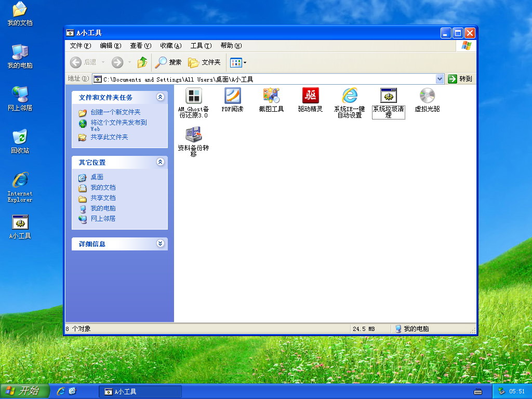The height and width of the screenshot is (399, 532).
Task: Expand the address bar dropdown
Action: point(440,79)
